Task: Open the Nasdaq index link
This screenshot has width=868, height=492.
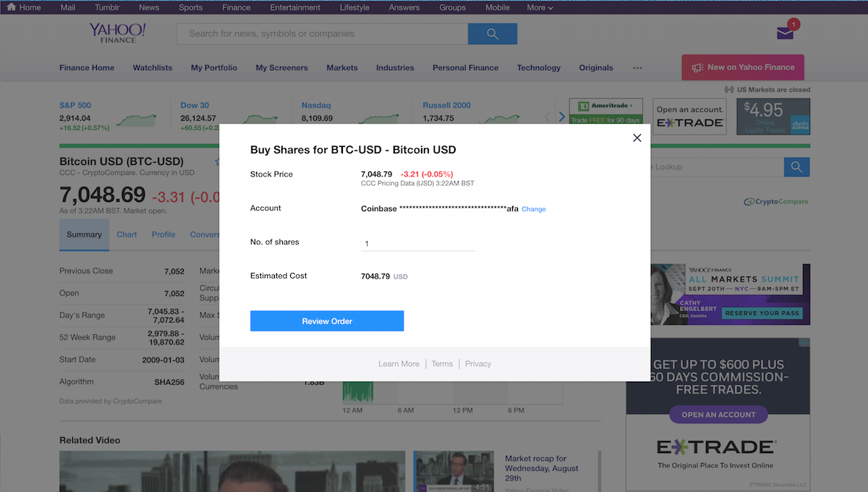Action: pos(315,105)
